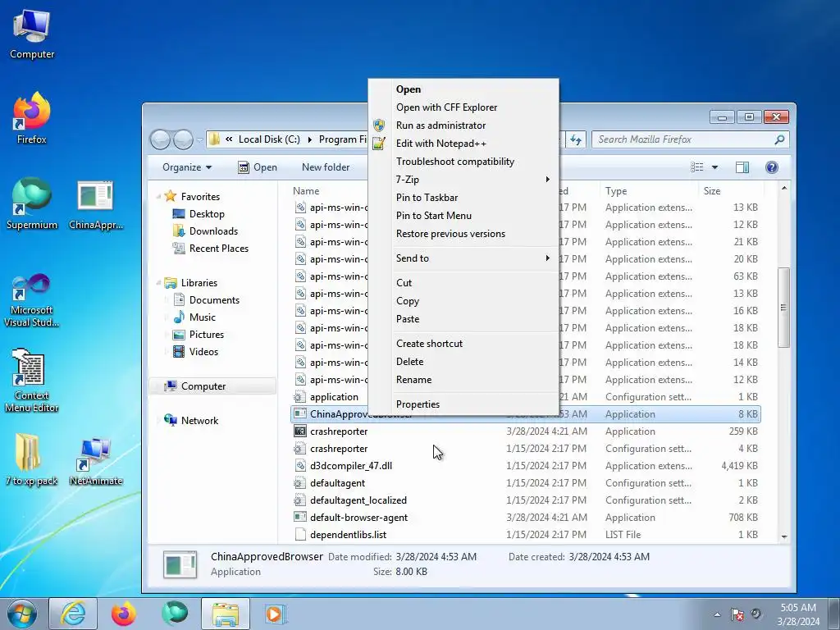The height and width of the screenshot is (630, 840).
Task: Select the d3dcompiler_47.dll file
Action: click(351, 466)
